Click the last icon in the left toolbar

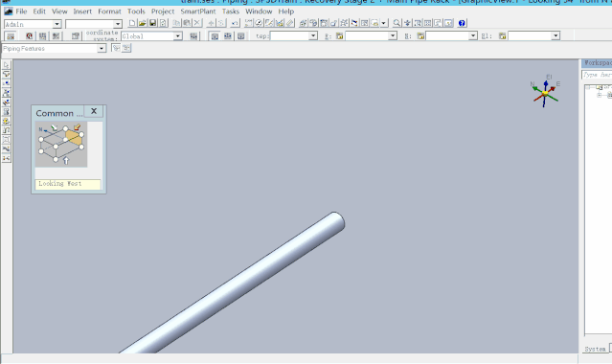tap(7, 158)
